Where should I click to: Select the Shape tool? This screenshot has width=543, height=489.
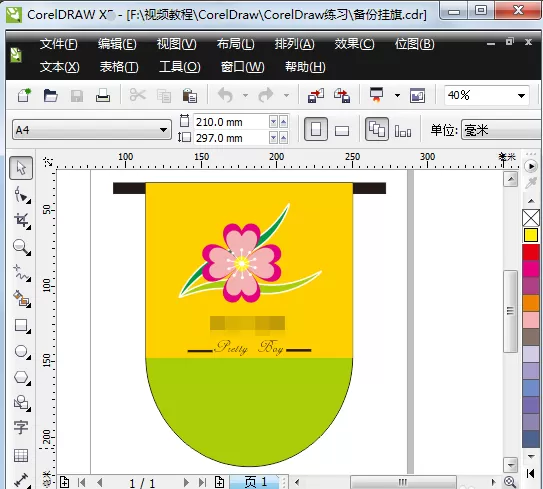point(22,194)
